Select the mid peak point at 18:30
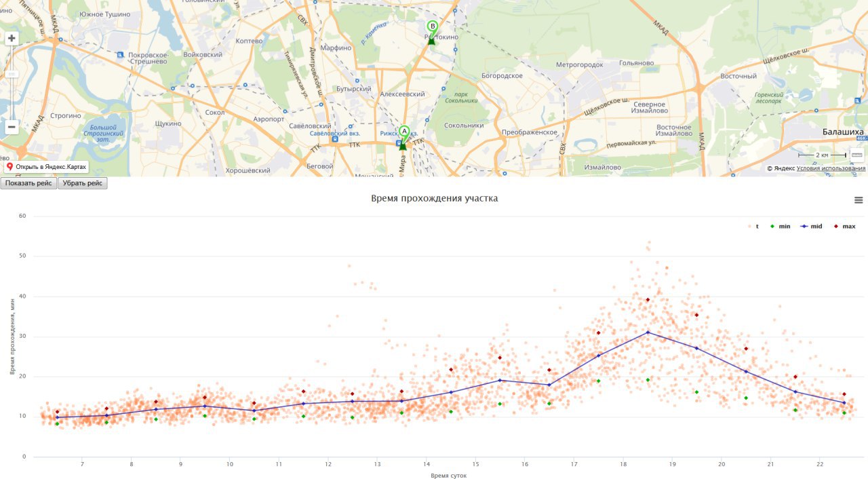This screenshot has width=868, height=479. [648, 332]
